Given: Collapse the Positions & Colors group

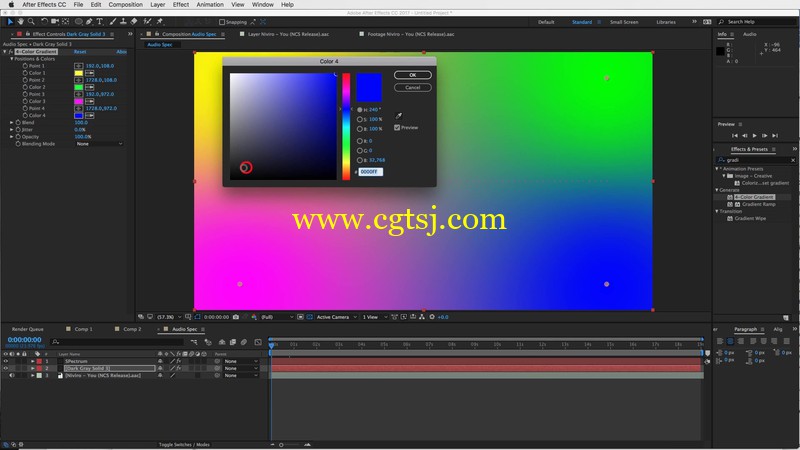Looking at the screenshot, I should [12, 59].
